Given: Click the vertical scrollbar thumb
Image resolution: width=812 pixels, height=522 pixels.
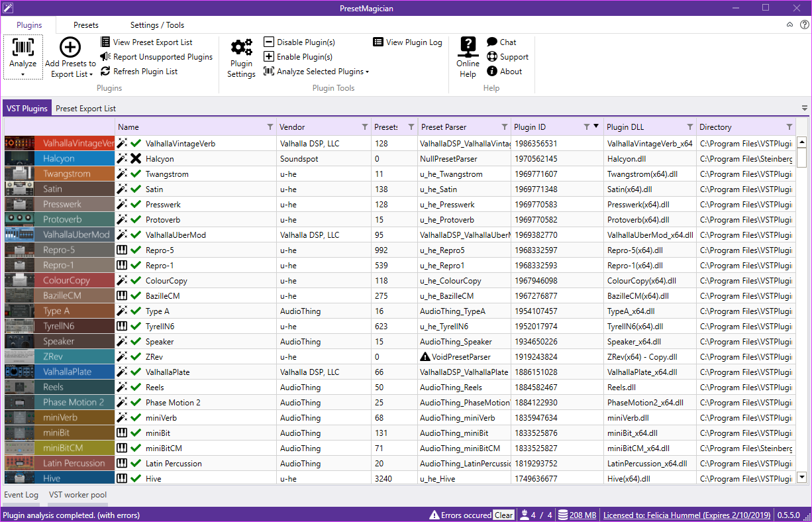Looking at the screenshot, I should point(801,158).
